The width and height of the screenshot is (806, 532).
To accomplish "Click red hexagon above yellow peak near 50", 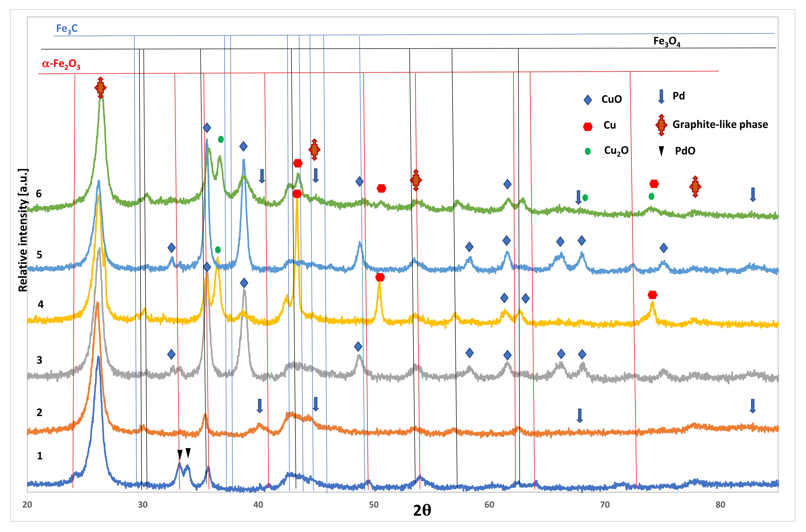I will (380, 277).
